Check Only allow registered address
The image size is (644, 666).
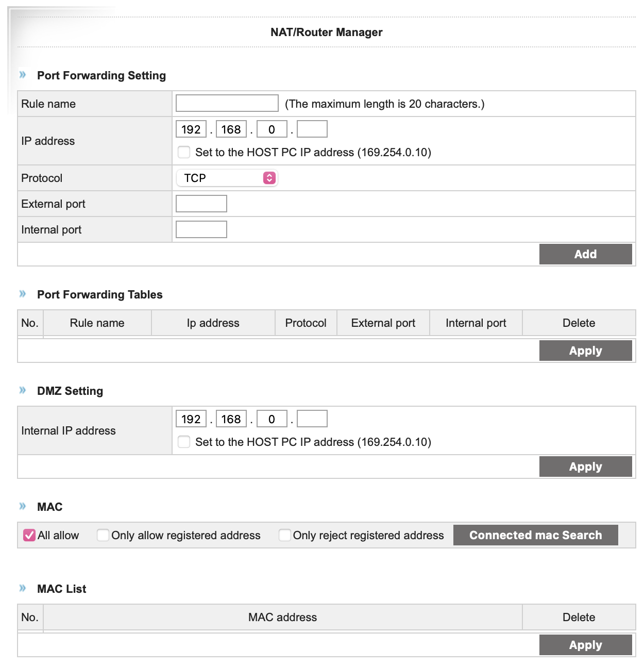pyautogui.click(x=103, y=535)
